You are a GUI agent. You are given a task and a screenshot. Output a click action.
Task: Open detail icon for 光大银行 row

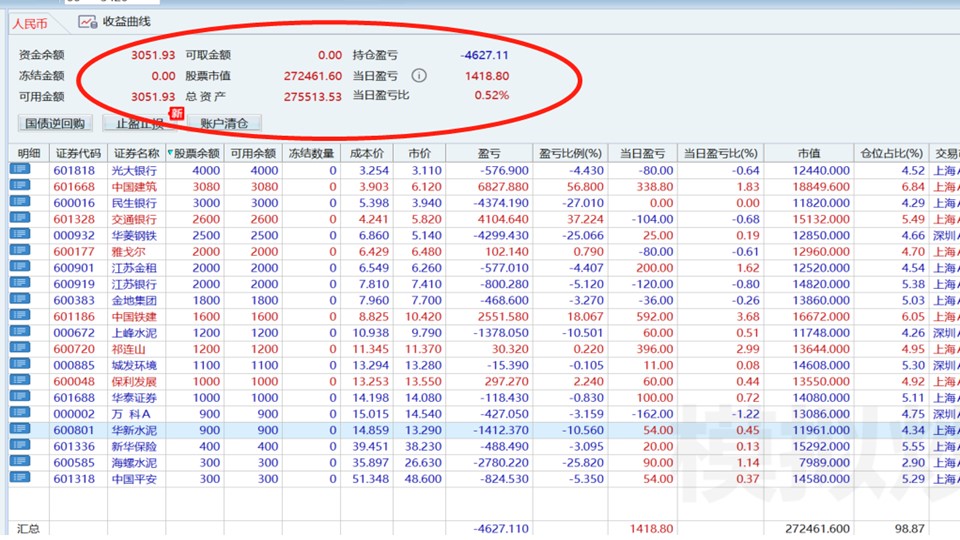tap(20, 170)
